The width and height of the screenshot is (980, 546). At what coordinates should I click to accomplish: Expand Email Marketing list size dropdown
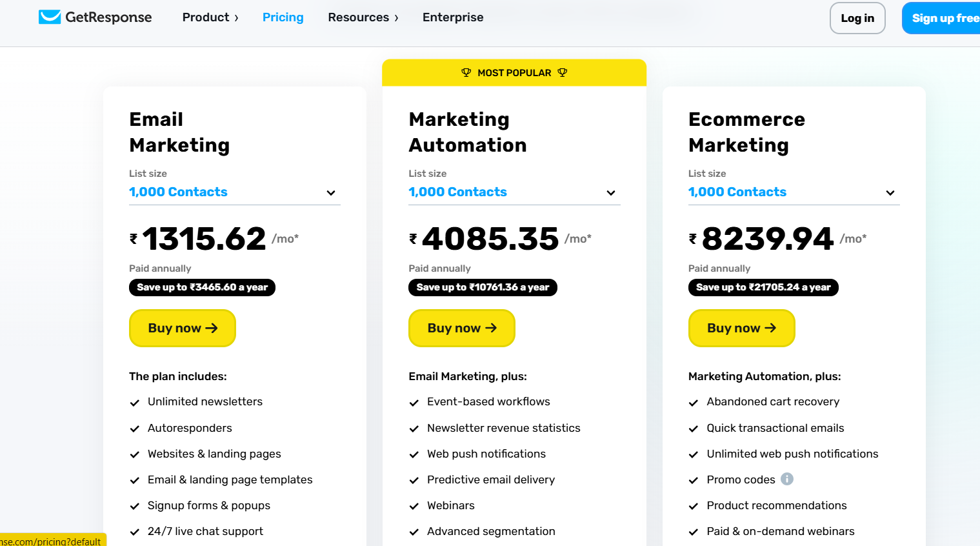(331, 192)
